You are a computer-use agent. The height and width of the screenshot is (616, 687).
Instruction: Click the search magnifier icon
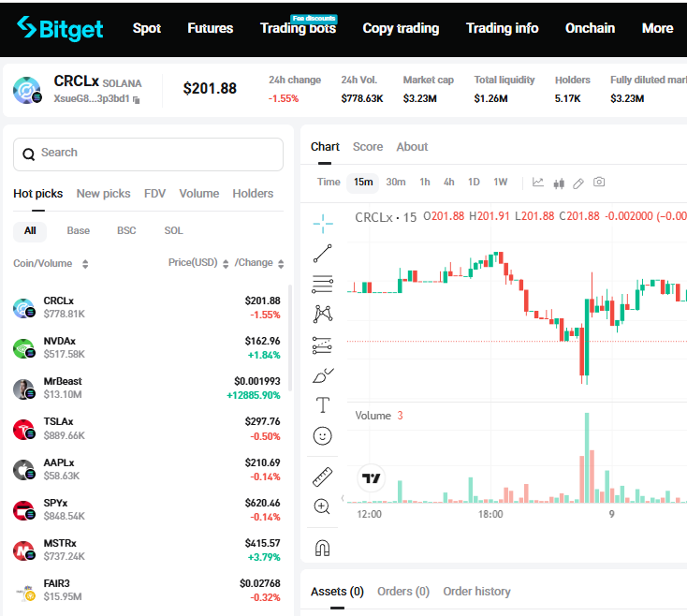click(28, 154)
